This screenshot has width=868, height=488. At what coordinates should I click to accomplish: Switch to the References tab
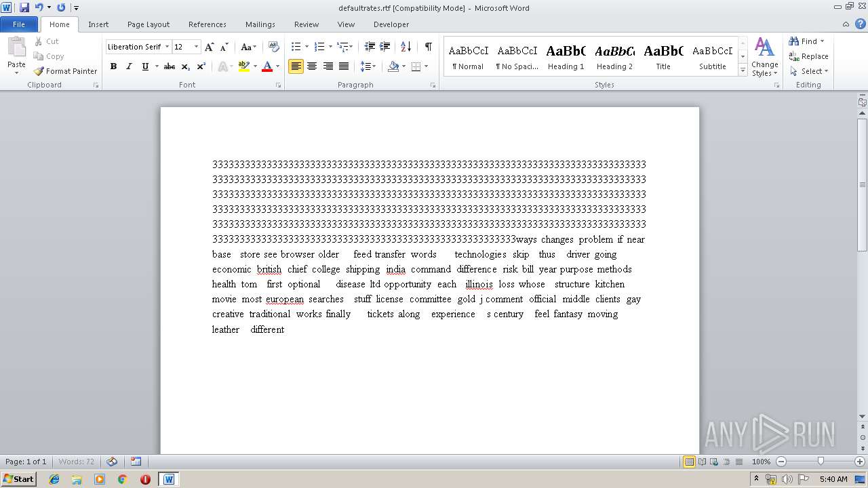coord(208,24)
